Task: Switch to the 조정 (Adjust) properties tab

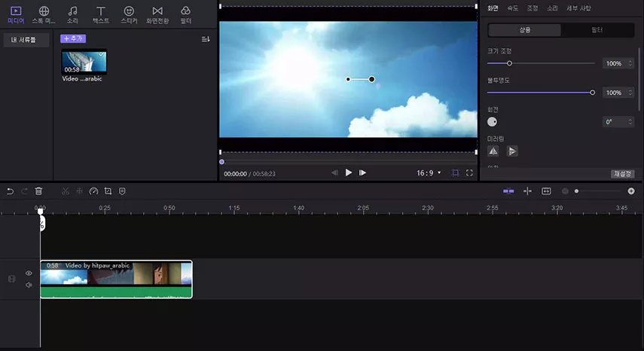Action: (533, 8)
